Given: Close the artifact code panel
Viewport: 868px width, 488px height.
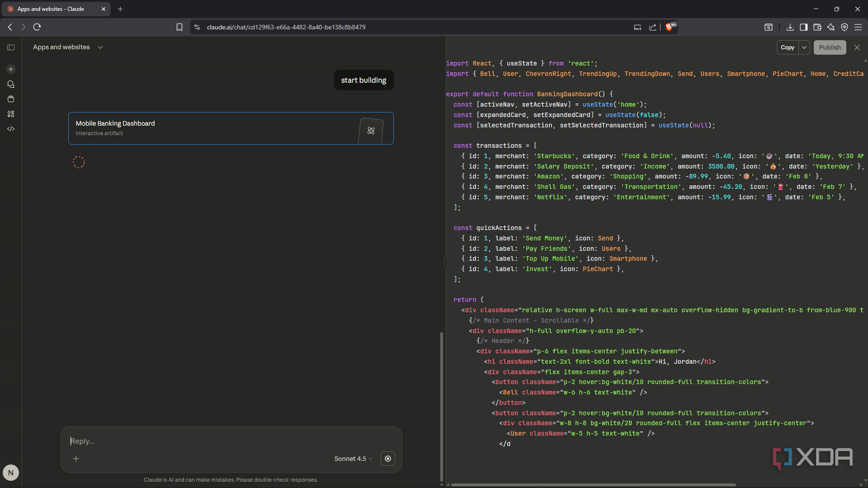Looking at the screenshot, I should coord(857,47).
